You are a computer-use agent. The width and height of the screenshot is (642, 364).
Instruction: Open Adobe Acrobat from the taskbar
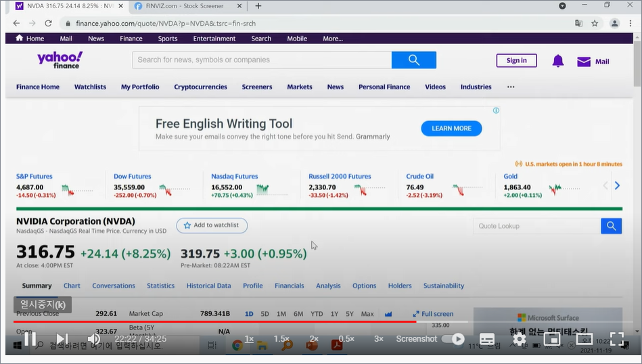point(337,346)
